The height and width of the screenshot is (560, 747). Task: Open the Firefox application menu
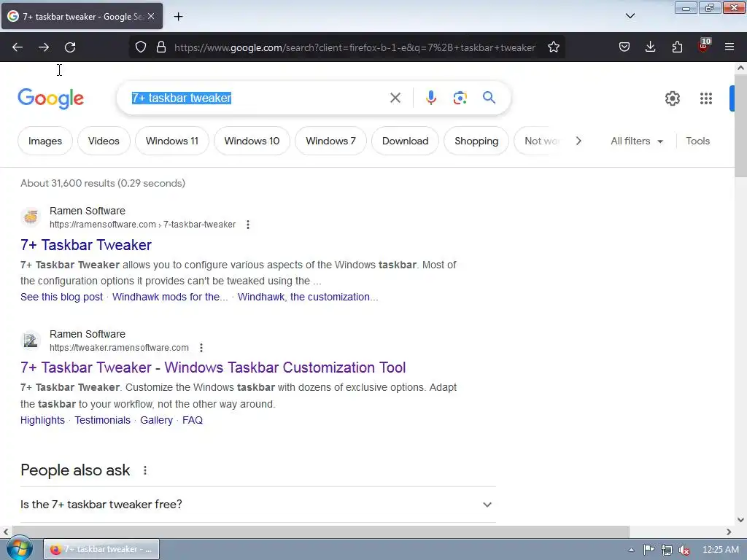pyautogui.click(x=729, y=47)
